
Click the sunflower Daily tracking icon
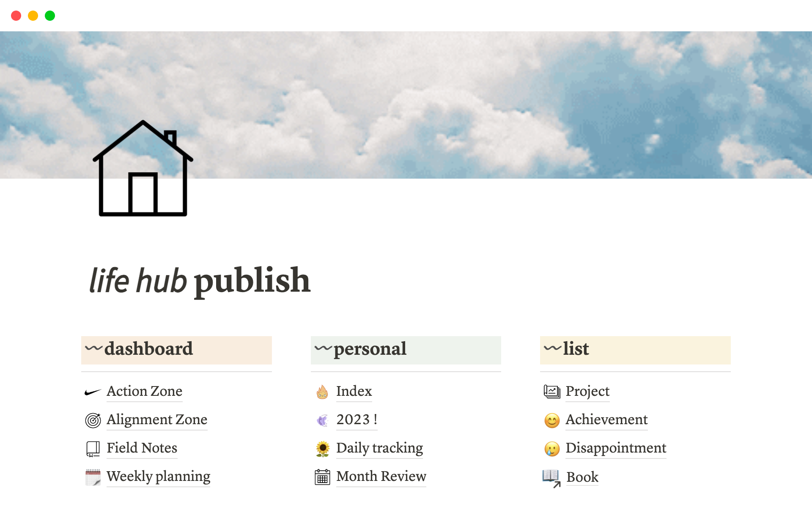(x=322, y=447)
